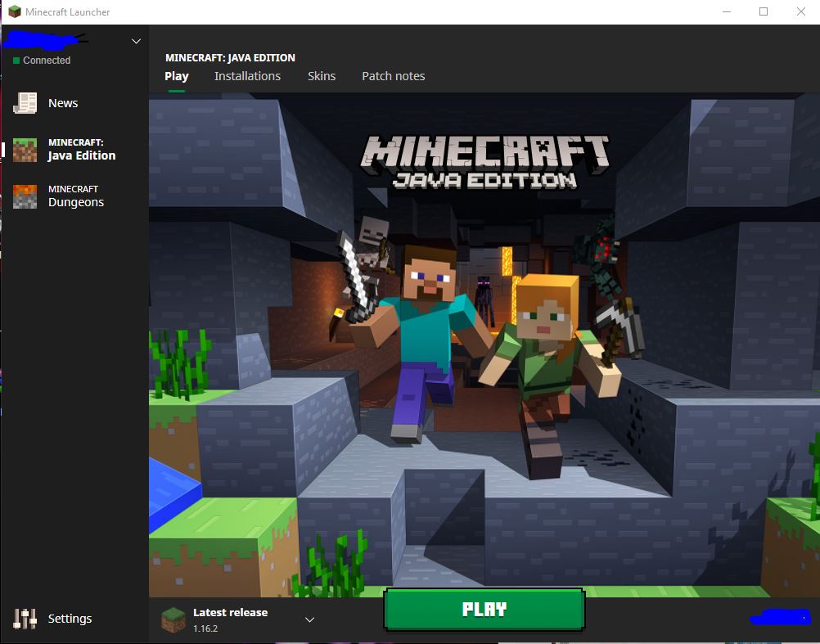This screenshot has width=820, height=644.
Task: Open the News newspaper icon
Action: pos(25,103)
